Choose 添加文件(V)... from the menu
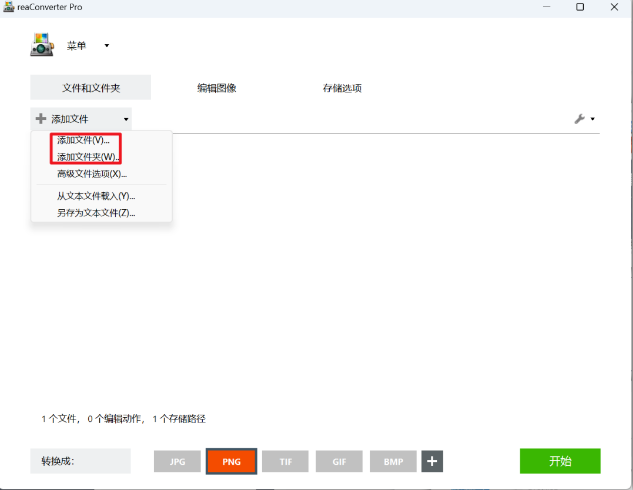The width and height of the screenshot is (633, 490). [x=83, y=140]
